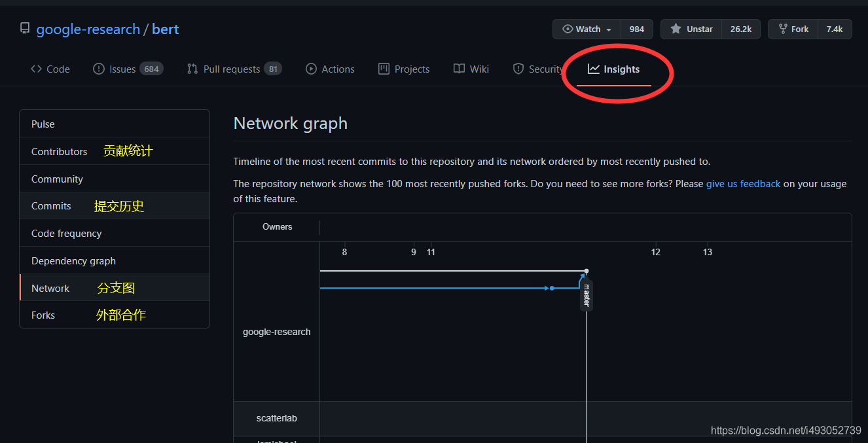View the 7.4k forks count
This screenshot has height=443, width=868.
(x=835, y=29)
